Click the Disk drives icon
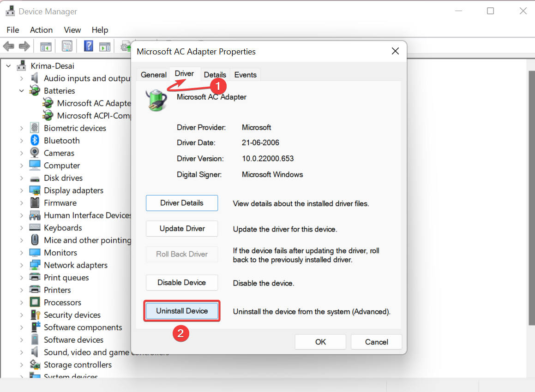Screen dimensions: 535x392 [35, 178]
